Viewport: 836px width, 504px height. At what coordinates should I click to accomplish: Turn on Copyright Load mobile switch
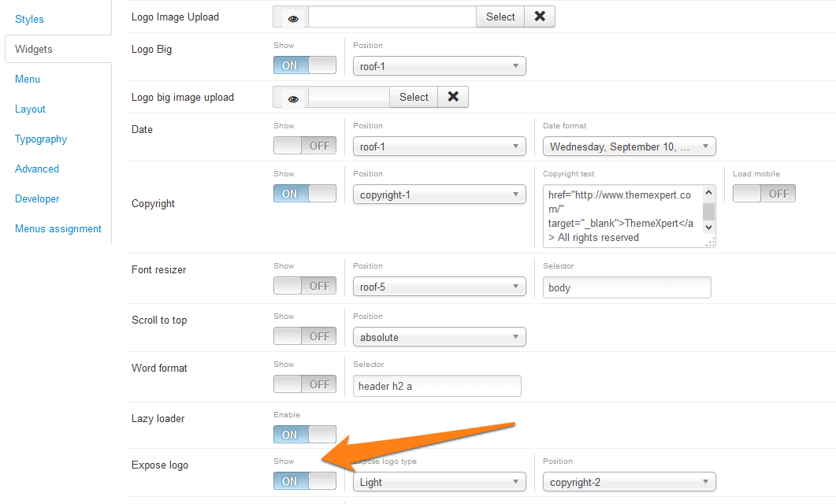click(764, 194)
